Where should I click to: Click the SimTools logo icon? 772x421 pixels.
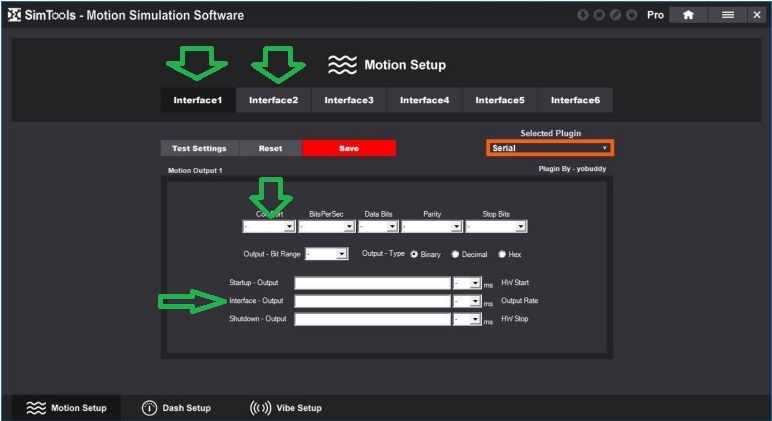14,15
